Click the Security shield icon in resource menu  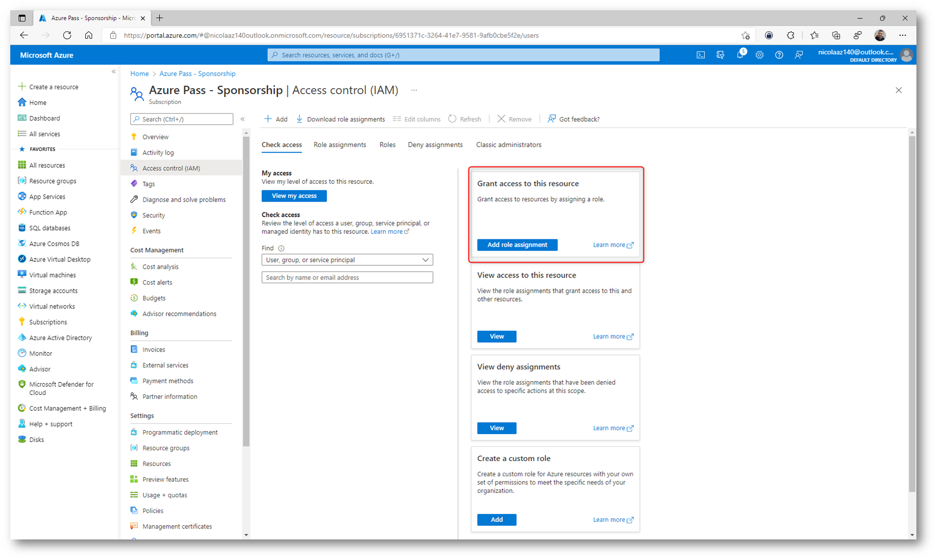pyautogui.click(x=134, y=215)
